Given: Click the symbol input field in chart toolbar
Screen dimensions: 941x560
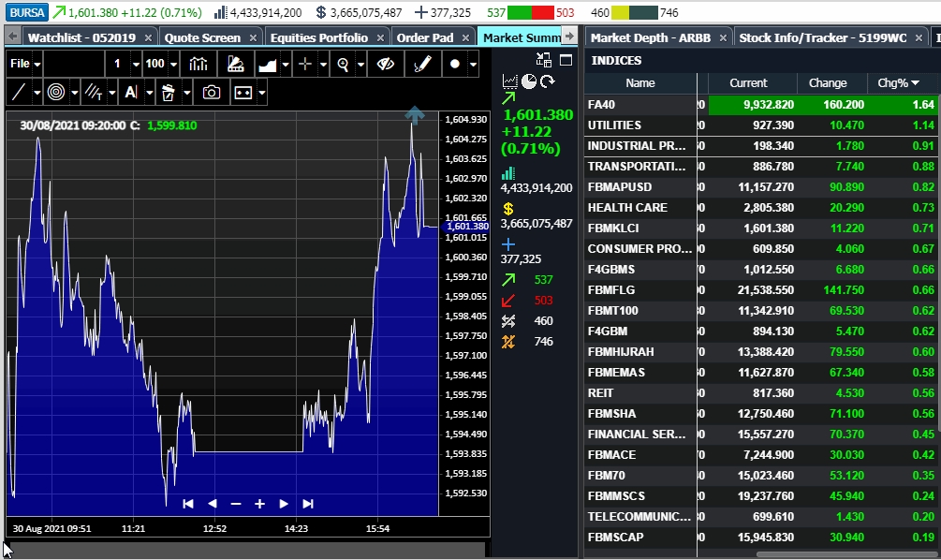Looking at the screenshot, I should 74,64.
